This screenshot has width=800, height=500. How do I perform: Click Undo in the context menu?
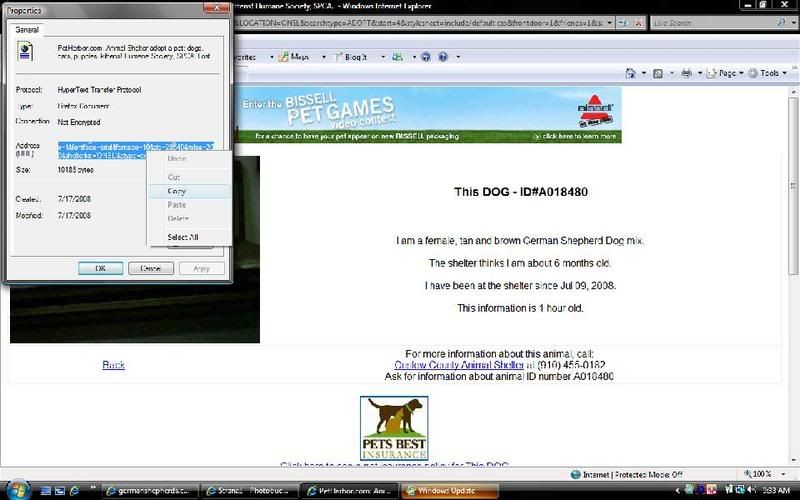coord(189,159)
